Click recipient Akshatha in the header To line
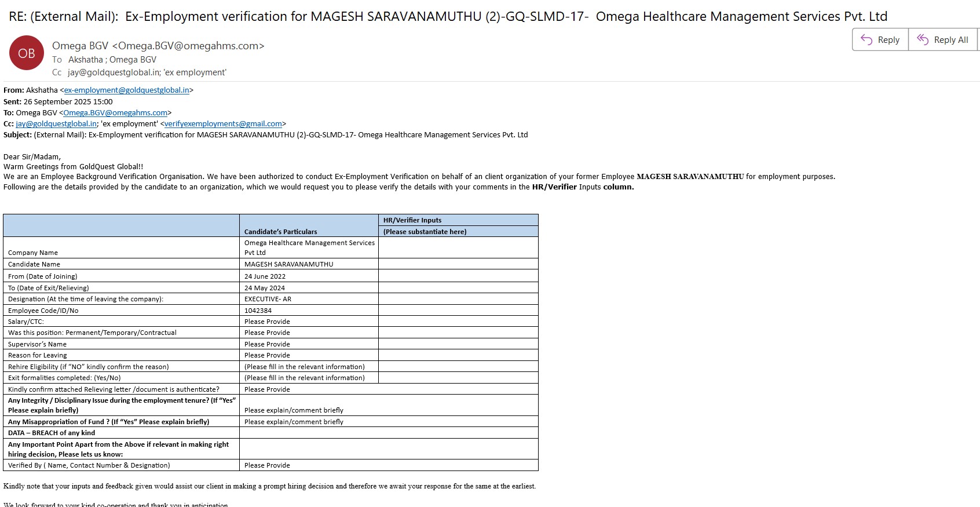 tap(86, 60)
